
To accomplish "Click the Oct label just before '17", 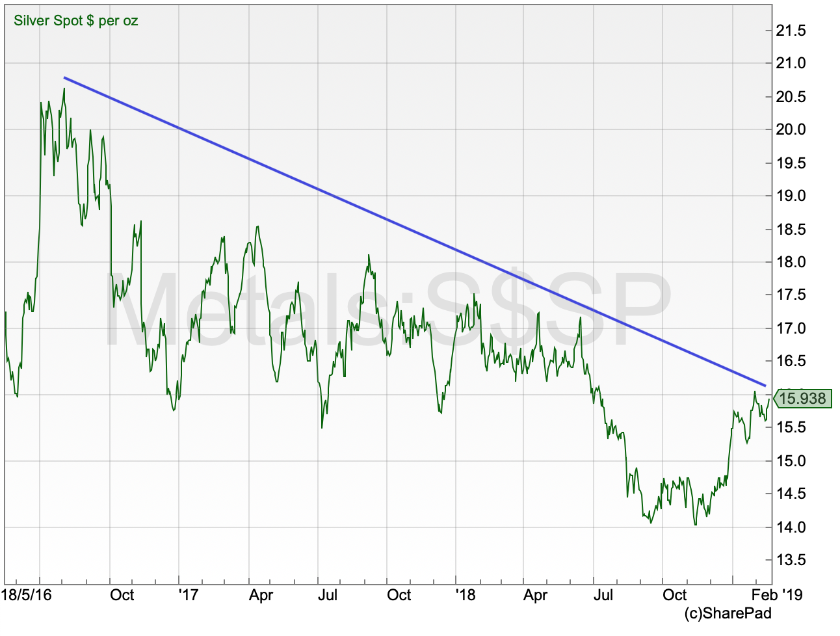I will (122, 595).
